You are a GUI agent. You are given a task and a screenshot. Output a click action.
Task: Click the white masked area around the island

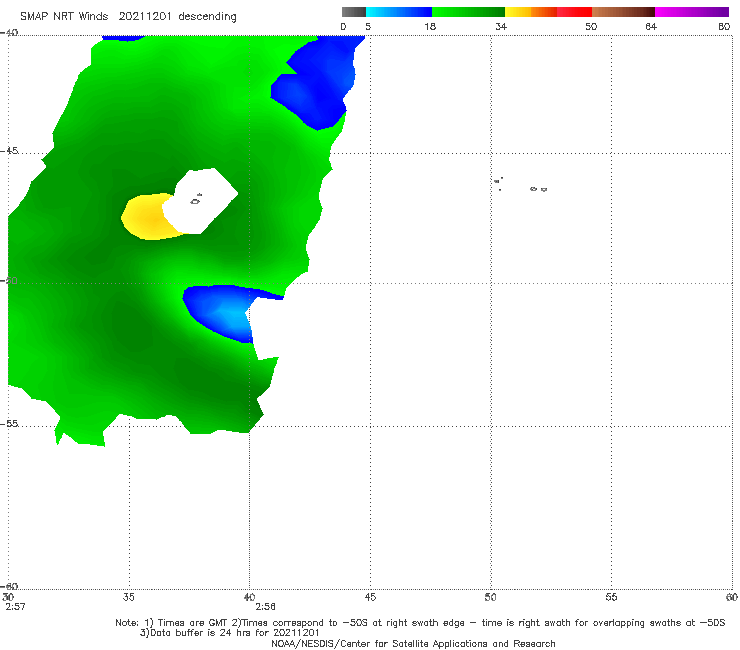201,201
